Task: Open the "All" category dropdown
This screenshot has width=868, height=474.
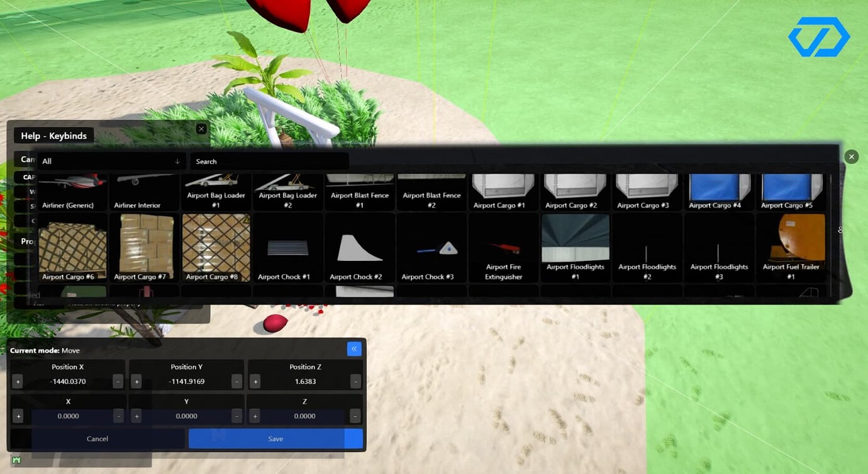Action: point(110,161)
